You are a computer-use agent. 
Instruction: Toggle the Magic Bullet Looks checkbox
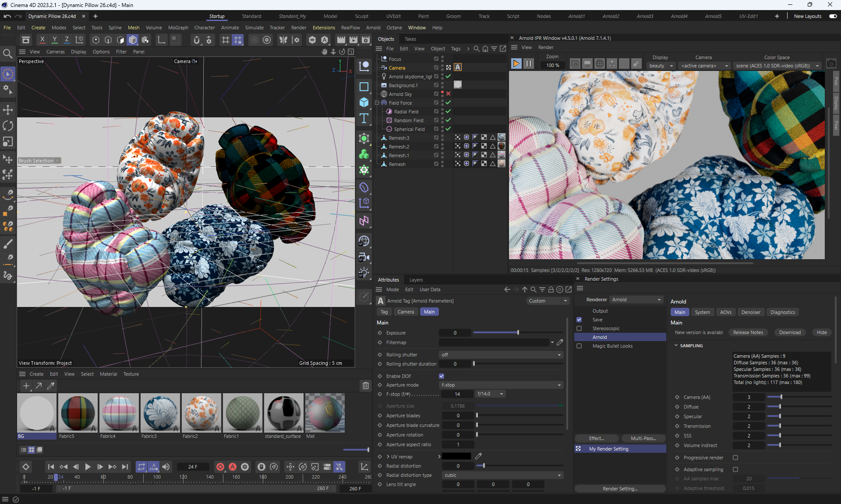[579, 346]
